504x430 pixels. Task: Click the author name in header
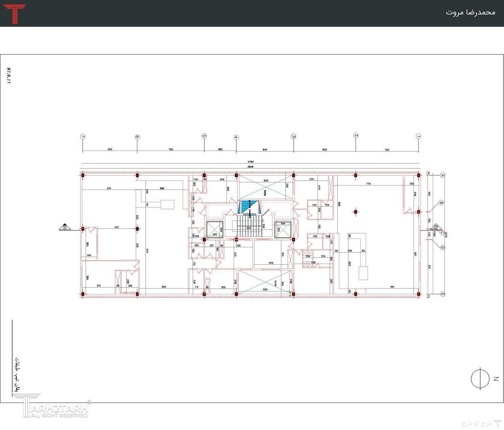coord(470,12)
